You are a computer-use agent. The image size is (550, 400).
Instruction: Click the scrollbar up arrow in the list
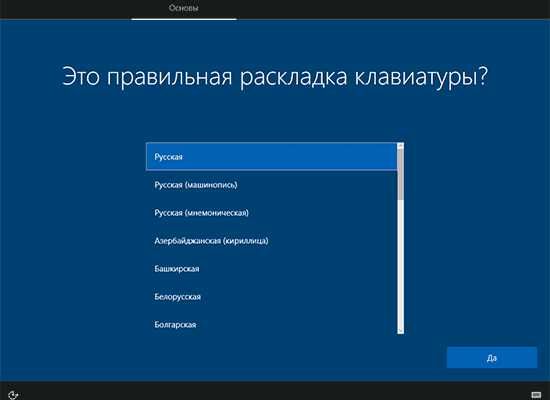(x=401, y=145)
